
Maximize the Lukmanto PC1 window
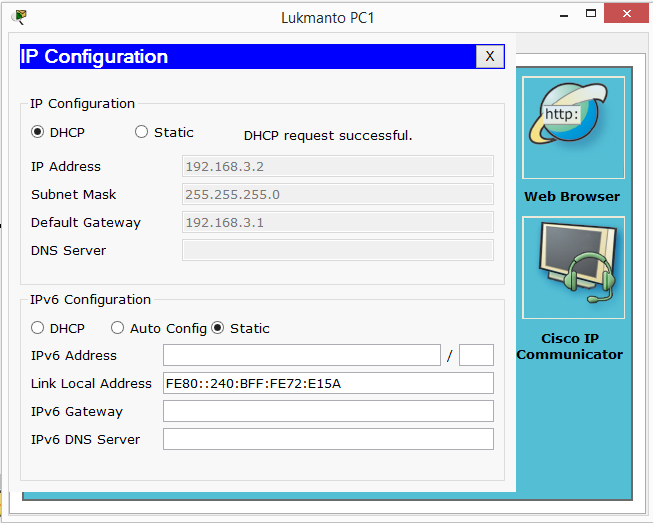591,14
